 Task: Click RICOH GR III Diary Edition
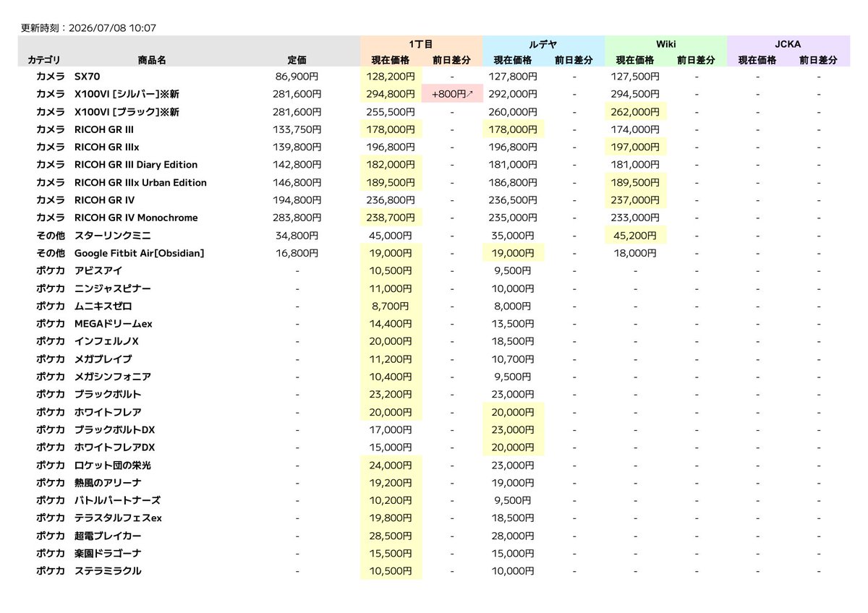coord(136,165)
